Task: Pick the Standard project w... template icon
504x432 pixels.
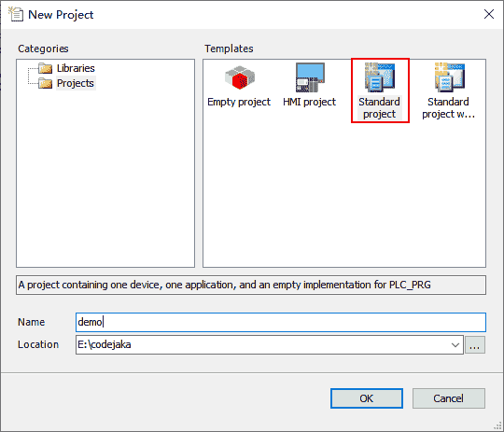Action: pos(450,77)
